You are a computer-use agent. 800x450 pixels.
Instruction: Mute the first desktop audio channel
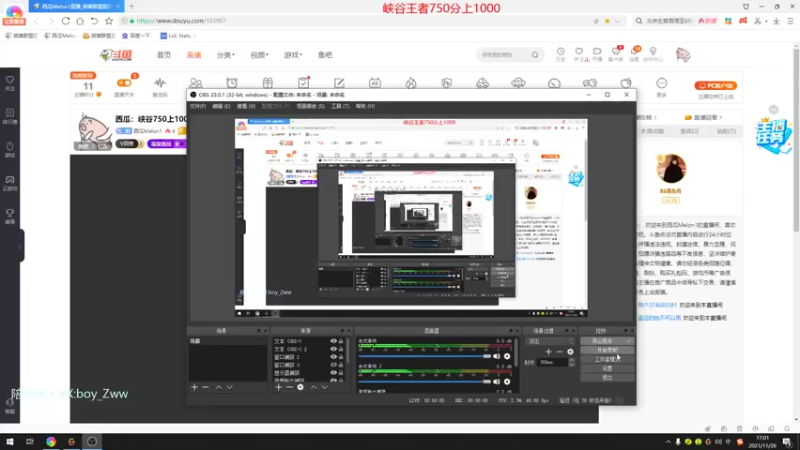tap(496, 356)
